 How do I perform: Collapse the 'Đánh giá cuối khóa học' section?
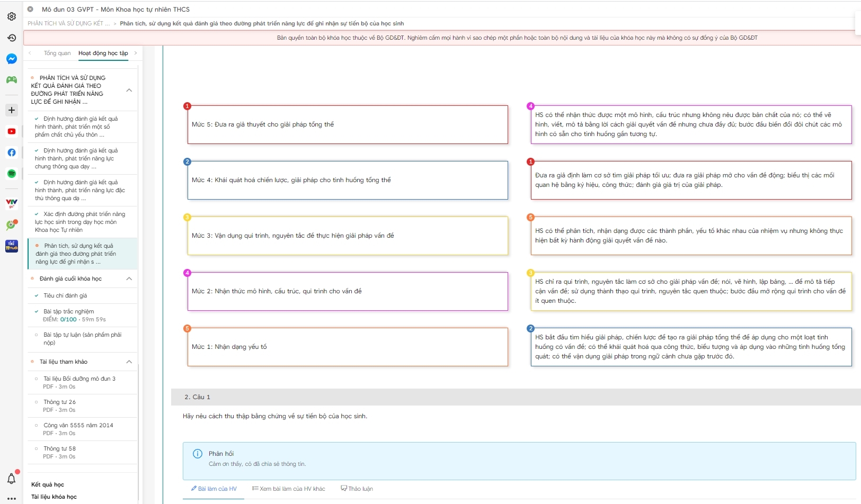click(129, 279)
